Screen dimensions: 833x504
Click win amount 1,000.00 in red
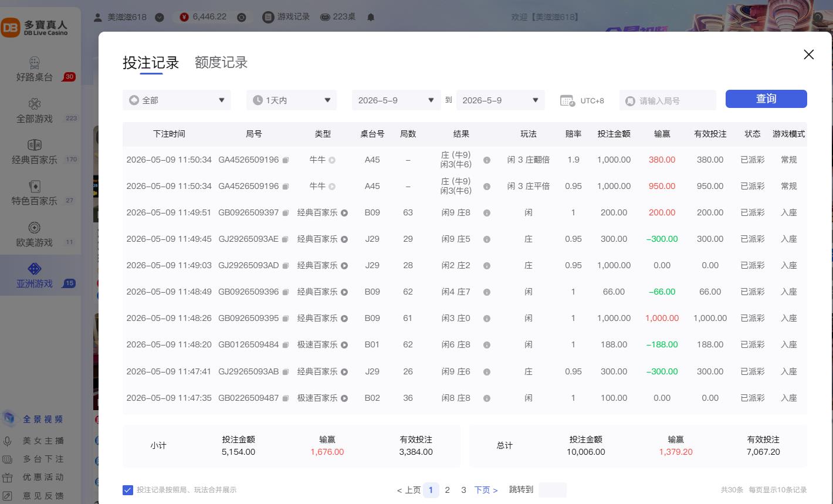[x=662, y=319]
